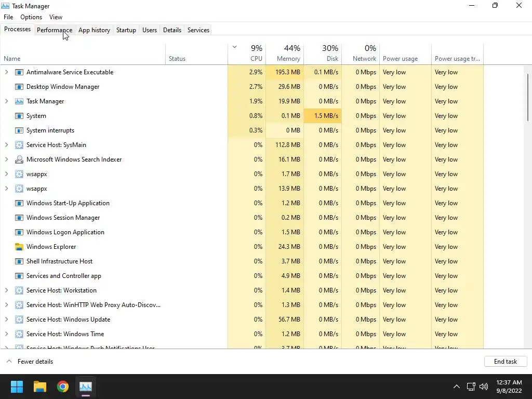Sort processes by the Disk column
532x399 pixels.
[x=323, y=54]
